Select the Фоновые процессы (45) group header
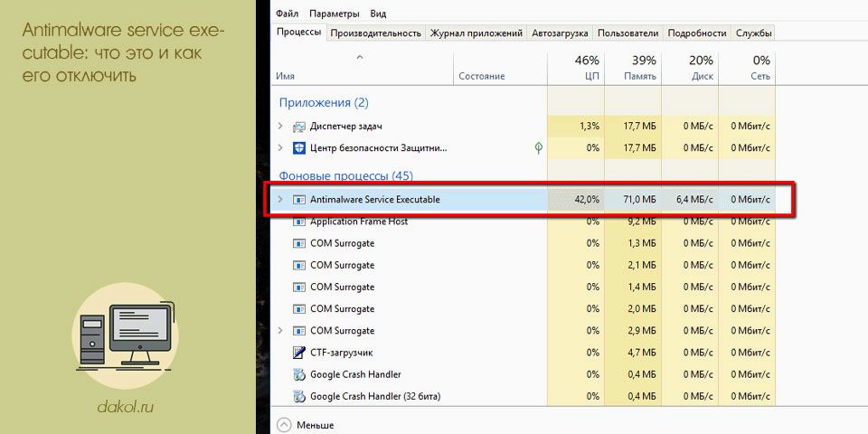The width and height of the screenshot is (868, 434). tap(346, 176)
